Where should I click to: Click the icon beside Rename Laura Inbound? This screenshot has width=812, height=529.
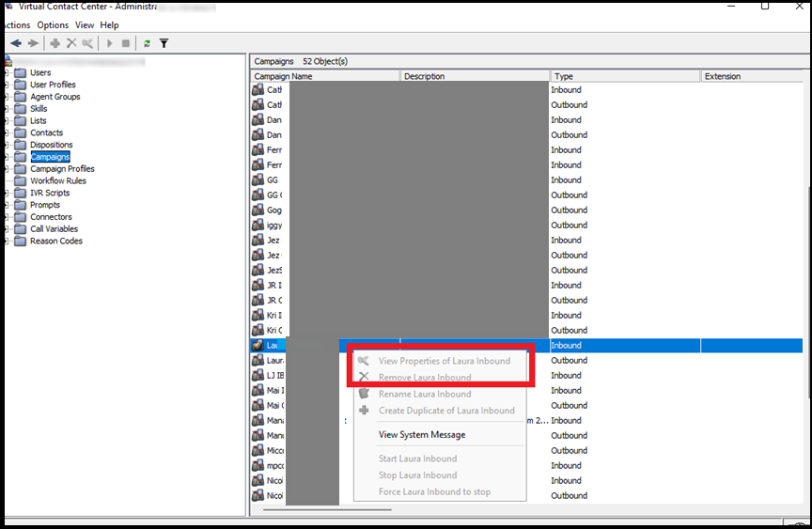(x=364, y=394)
